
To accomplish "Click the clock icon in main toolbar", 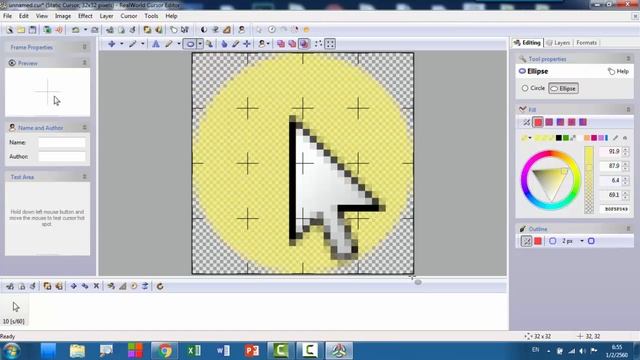I will point(272,30).
